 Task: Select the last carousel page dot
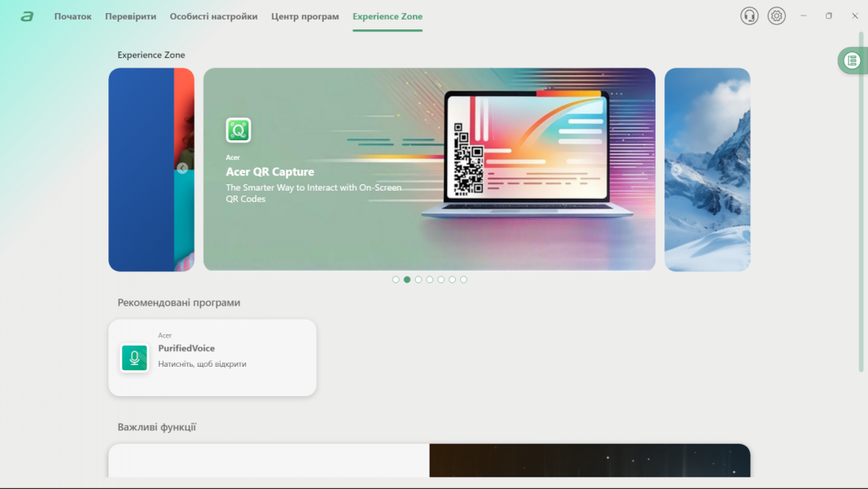[464, 280]
